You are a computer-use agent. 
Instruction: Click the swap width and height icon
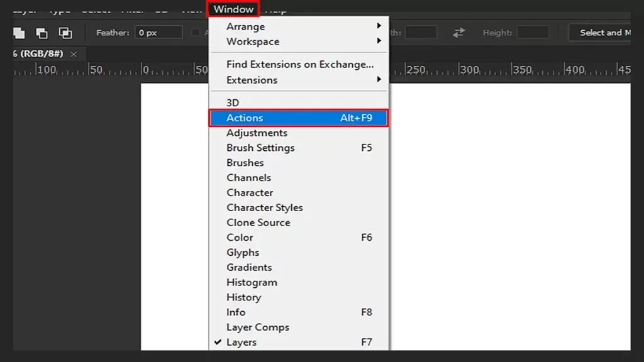(x=458, y=33)
